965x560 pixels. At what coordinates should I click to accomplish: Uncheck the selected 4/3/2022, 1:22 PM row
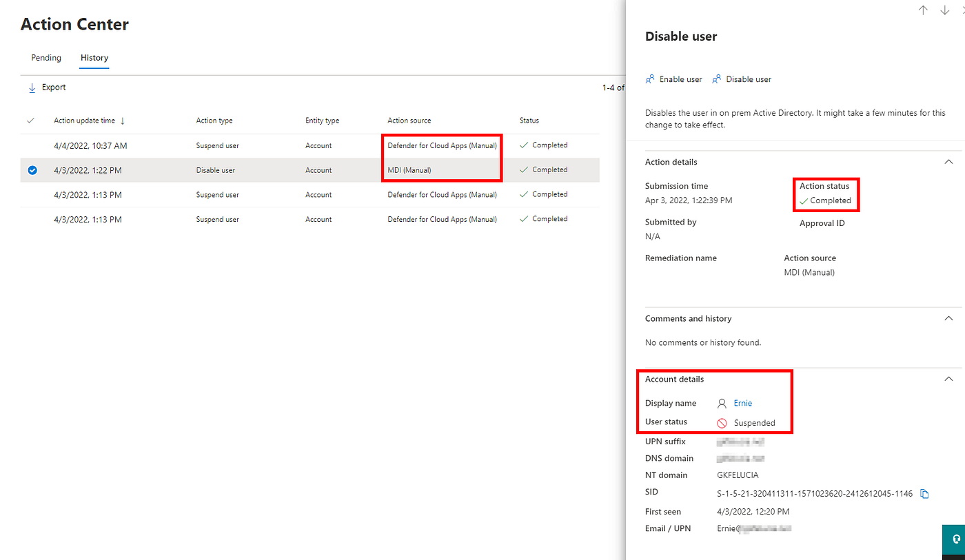point(32,170)
